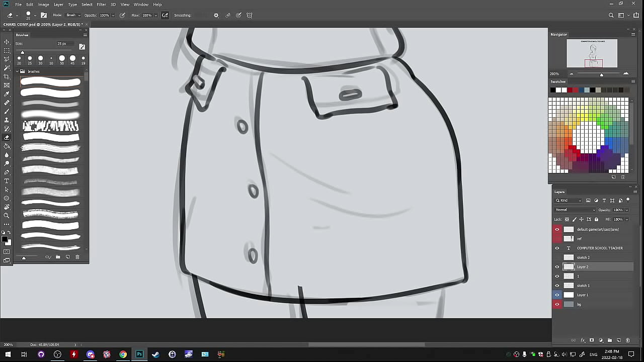The height and width of the screenshot is (362, 644).
Task: Hide the COMPUTER SCHOOL TEACHER text layer
Action: tap(557, 248)
